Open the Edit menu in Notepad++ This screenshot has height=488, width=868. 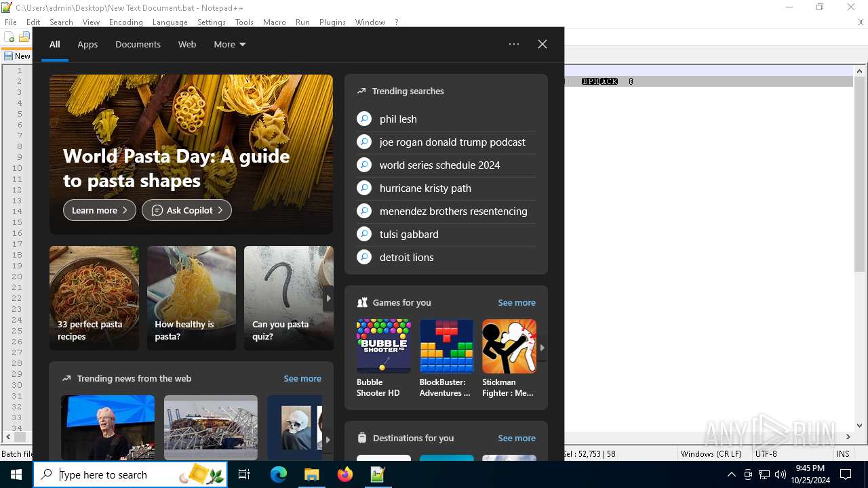33,22
